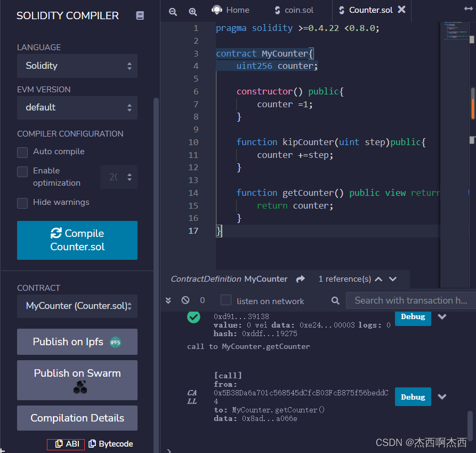This screenshot has height=453, width=476.
Task: Click the editor vertical scrollbar thumb
Action: pyautogui.click(x=473, y=104)
